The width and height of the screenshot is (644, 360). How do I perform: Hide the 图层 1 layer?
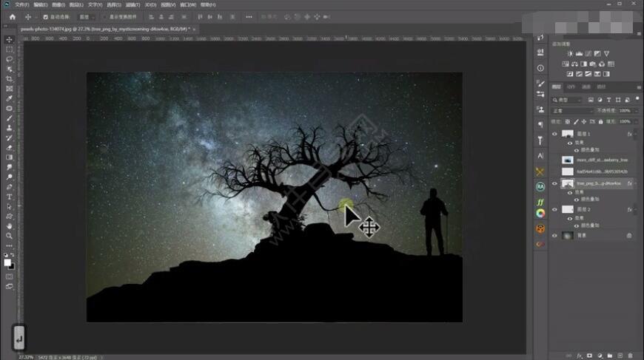coord(554,134)
